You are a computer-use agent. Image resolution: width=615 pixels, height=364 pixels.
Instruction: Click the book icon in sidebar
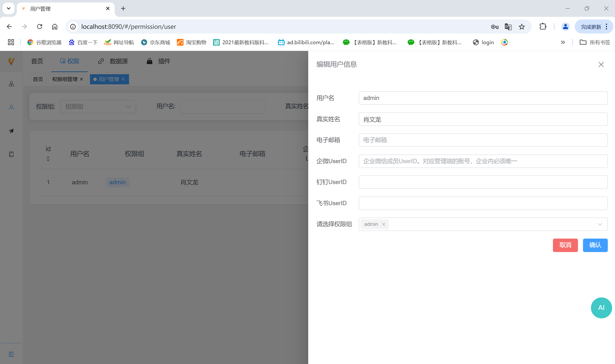coord(11,154)
